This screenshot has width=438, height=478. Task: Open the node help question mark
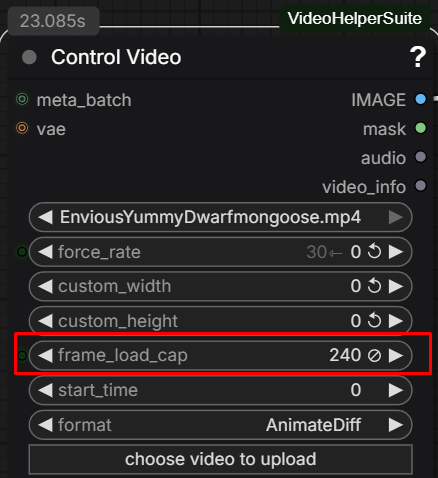click(417, 57)
